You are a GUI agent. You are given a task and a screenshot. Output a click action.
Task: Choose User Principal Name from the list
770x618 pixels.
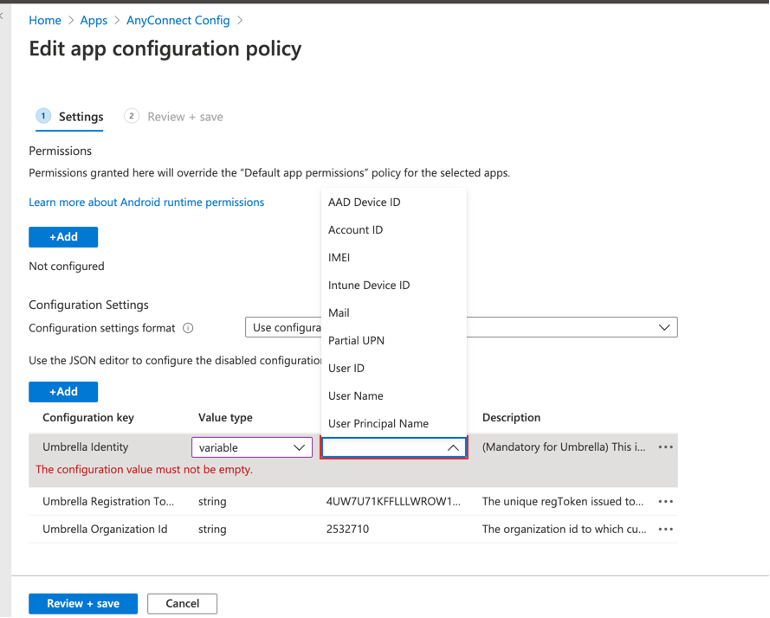[378, 423]
